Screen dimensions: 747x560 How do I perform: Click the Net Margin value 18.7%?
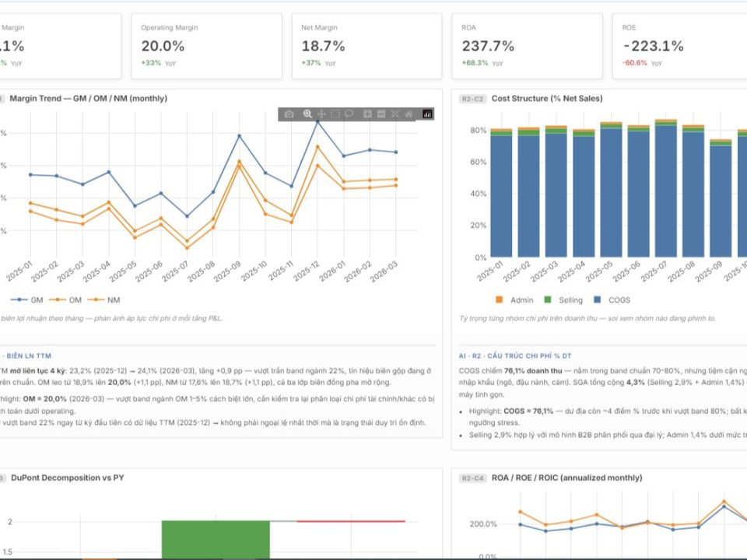pos(323,46)
